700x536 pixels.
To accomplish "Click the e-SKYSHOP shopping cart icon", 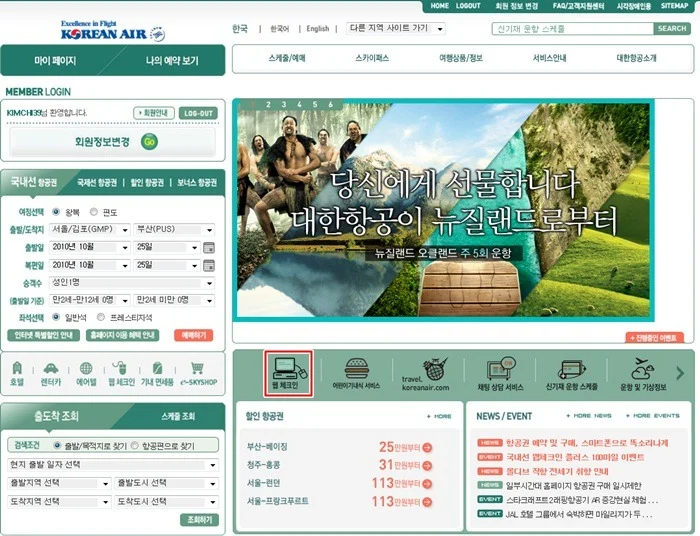I will click(197, 368).
